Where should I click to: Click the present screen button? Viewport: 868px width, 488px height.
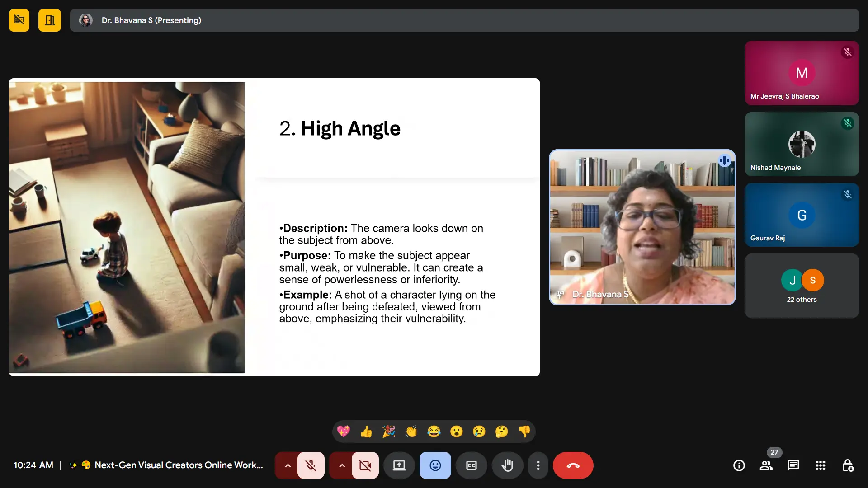(x=399, y=465)
